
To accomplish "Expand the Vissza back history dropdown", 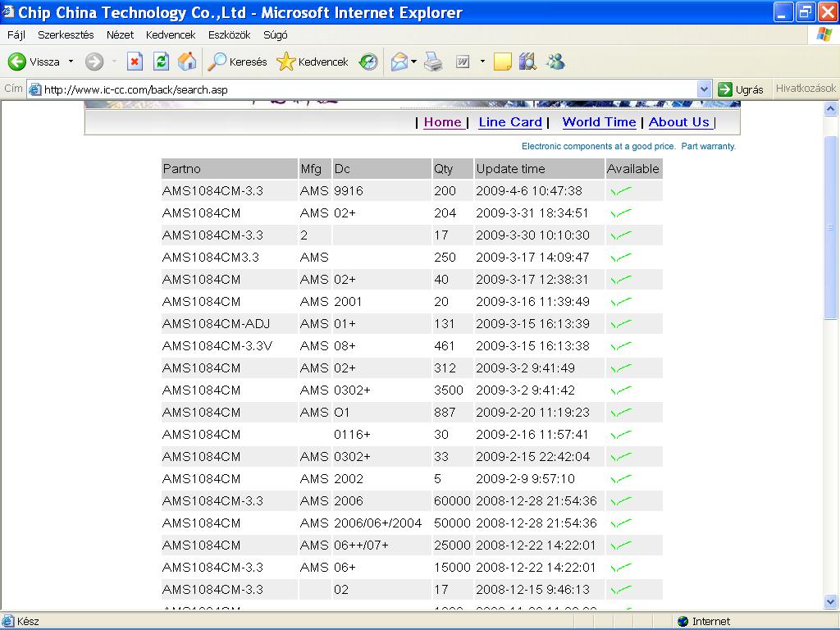I will coord(71,62).
